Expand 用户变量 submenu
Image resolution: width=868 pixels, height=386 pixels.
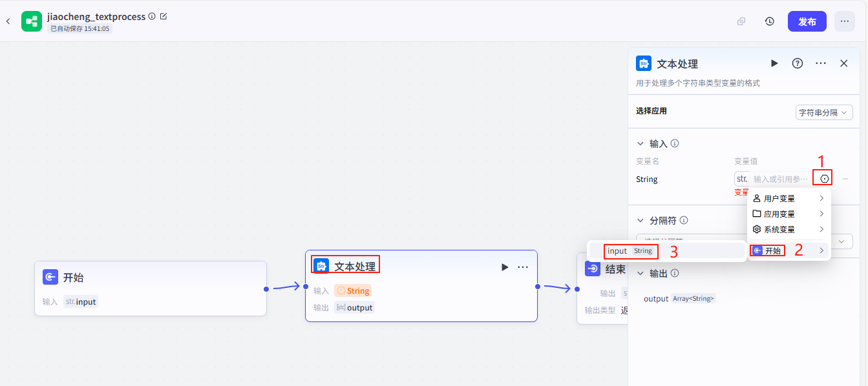pos(789,198)
